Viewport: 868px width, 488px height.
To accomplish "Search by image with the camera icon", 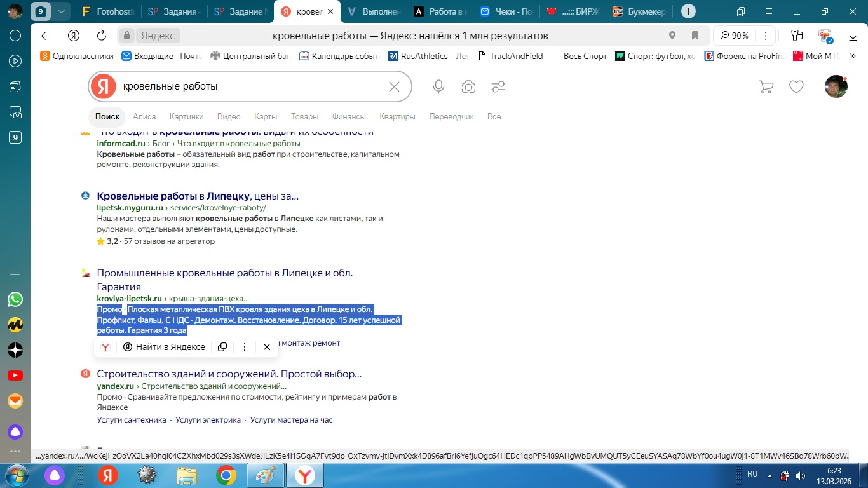I will (x=468, y=87).
